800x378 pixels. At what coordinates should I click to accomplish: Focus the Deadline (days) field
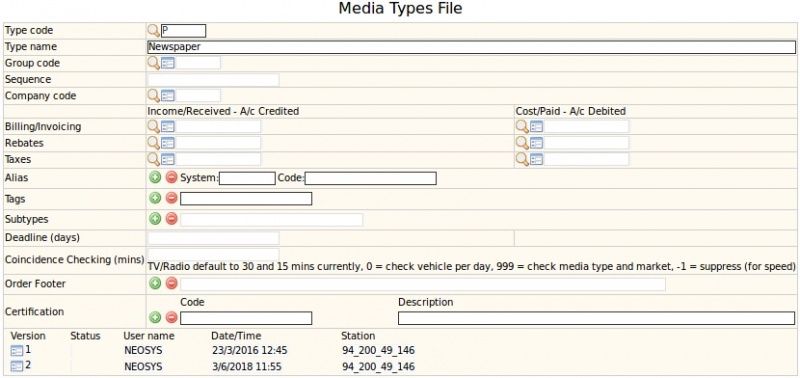click(213, 238)
